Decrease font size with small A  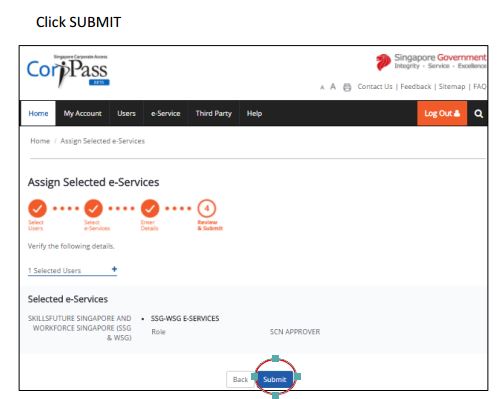point(322,87)
